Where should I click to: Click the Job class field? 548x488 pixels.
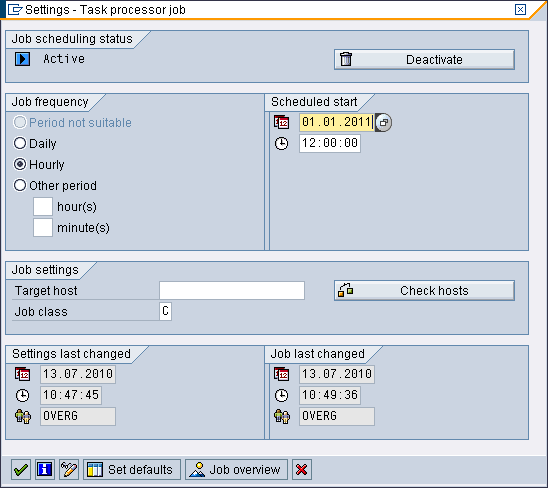pyautogui.click(x=166, y=311)
